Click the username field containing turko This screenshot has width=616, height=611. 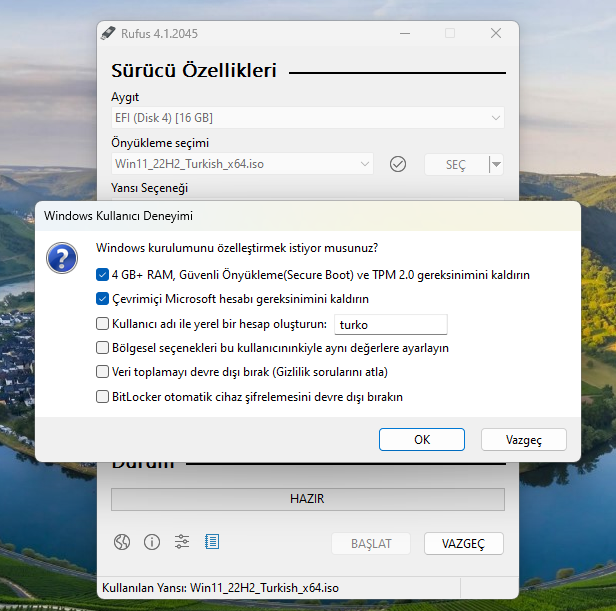tap(391, 325)
